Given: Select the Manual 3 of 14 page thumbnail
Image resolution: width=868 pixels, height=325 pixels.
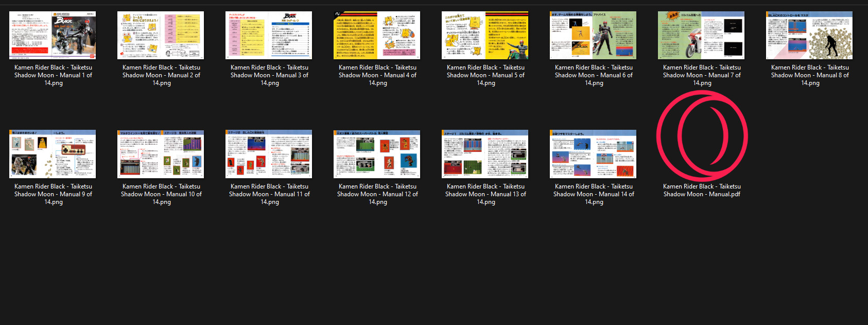Looking at the screenshot, I should tap(269, 35).
